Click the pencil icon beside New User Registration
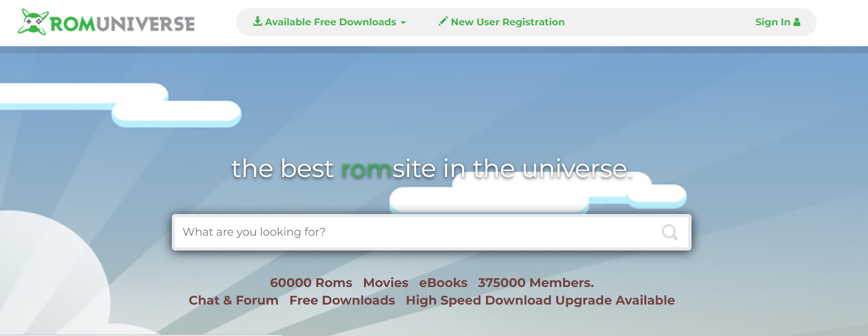Image resolution: width=868 pixels, height=336 pixels. pos(443,21)
